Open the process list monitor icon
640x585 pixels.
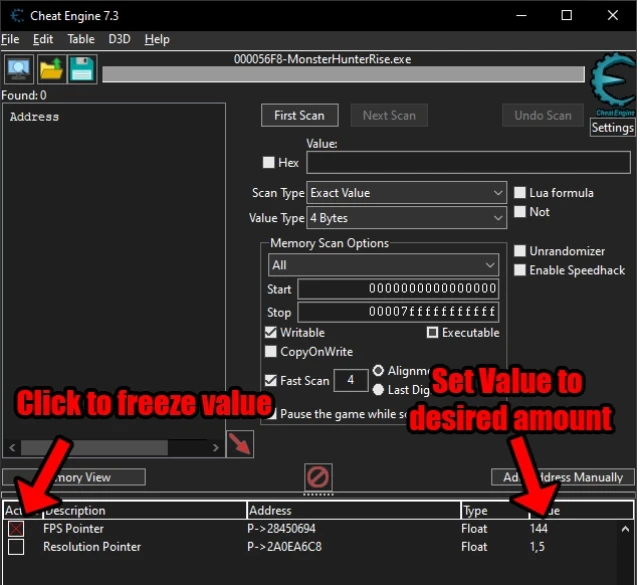point(19,69)
